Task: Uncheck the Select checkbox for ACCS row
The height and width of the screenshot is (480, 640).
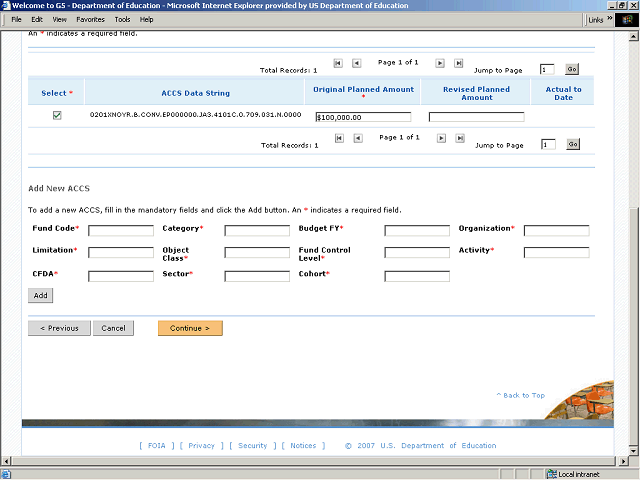Action: click(57, 116)
